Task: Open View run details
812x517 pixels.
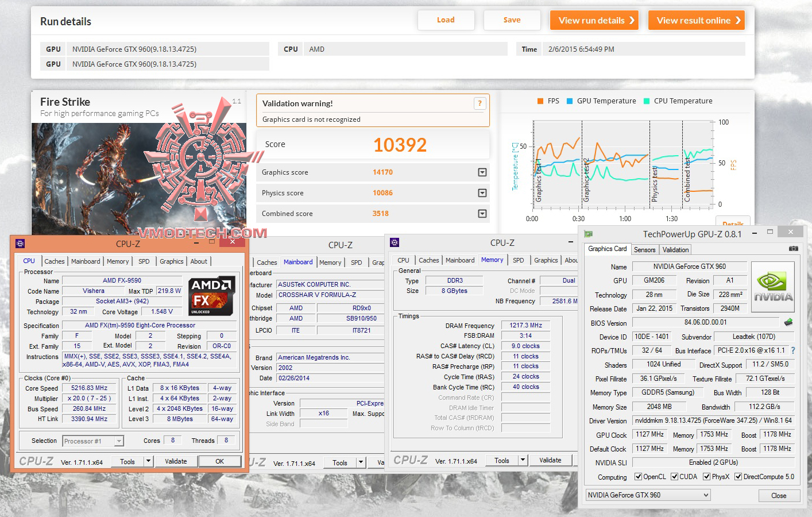Action: point(594,20)
